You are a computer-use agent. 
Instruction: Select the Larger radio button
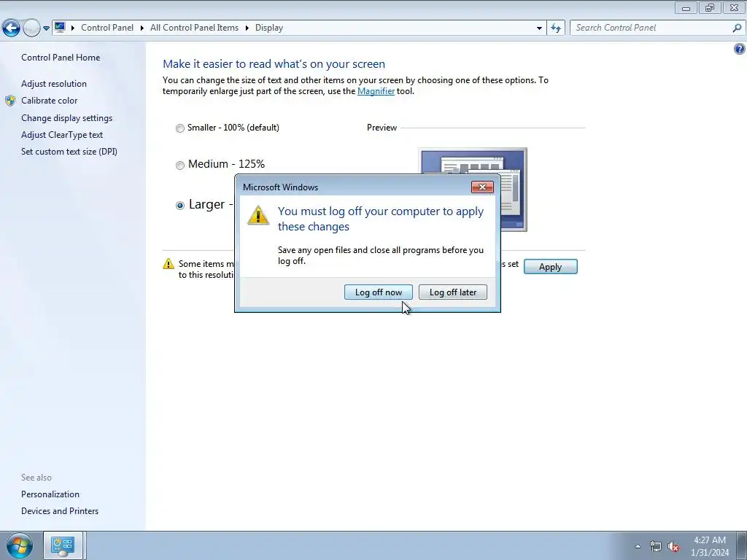tap(180, 206)
